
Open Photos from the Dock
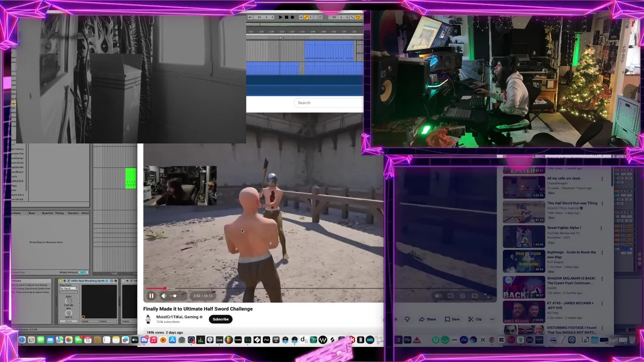click(x=69, y=340)
